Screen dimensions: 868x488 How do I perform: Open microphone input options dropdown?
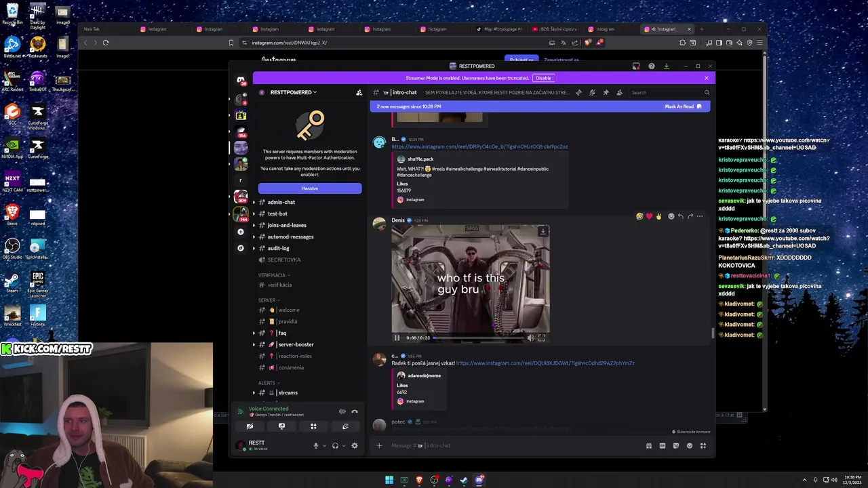click(324, 445)
